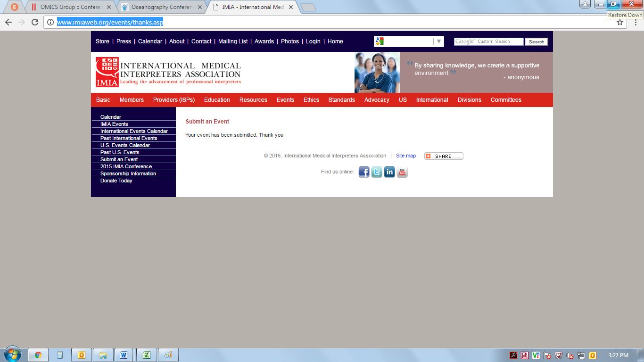Open the YouTube icon link

(x=402, y=172)
